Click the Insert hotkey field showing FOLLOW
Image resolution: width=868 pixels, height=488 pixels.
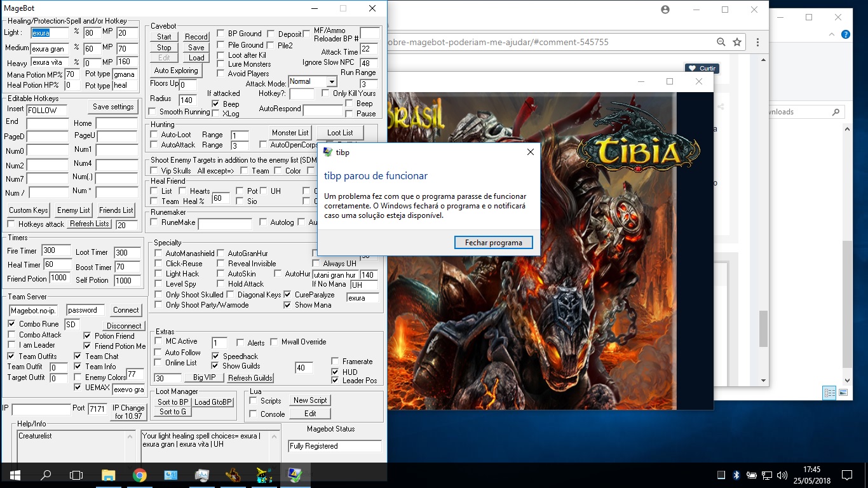pos(47,111)
